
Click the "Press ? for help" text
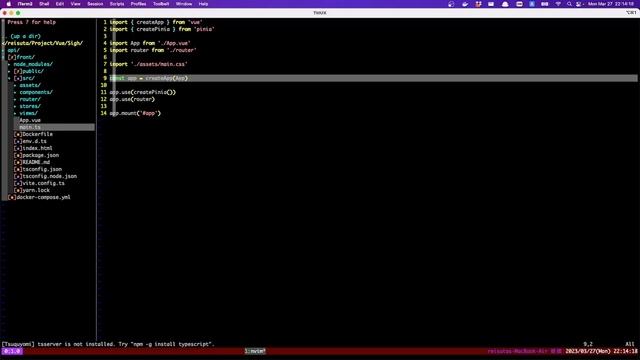click(31, 22)
